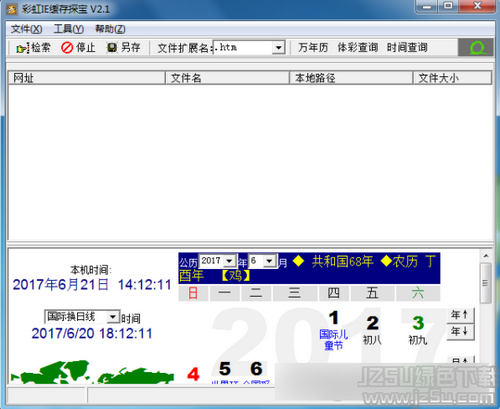The width and height of the screenshot is (500, 409).
Task: Click the 另存 save-as disk icon
Action: (112, 48)
